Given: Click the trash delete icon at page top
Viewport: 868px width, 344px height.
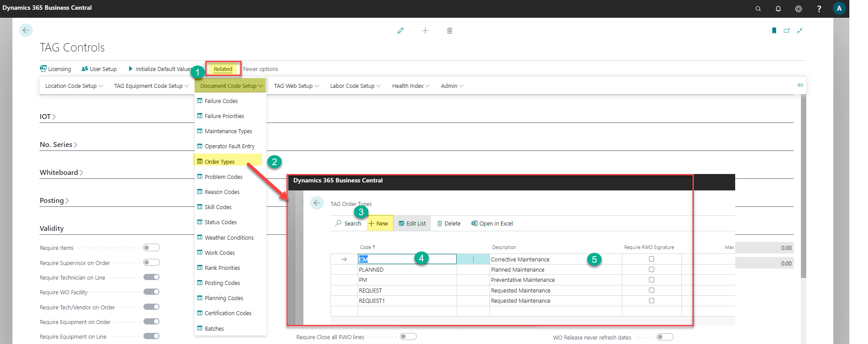Looking at the screenshot, I should (450, 31).
